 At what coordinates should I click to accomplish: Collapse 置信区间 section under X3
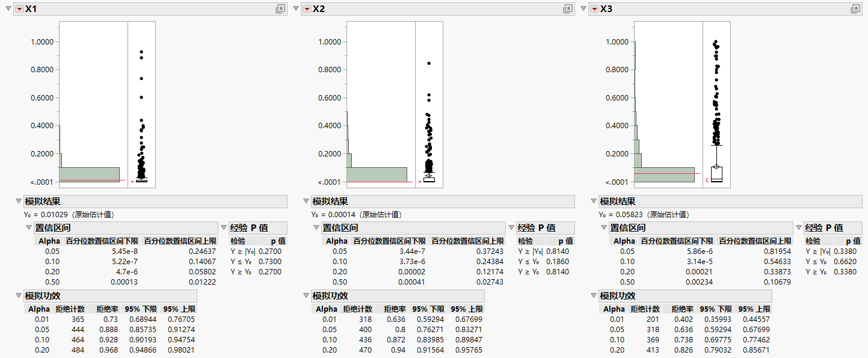pos(604,228)
